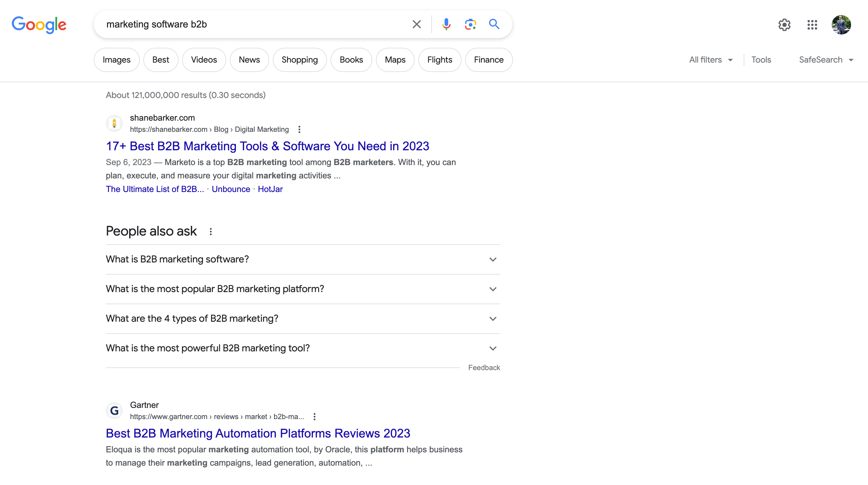Switch to Maps filter
This screenshot has height=485, width=868.
(395, 60)
